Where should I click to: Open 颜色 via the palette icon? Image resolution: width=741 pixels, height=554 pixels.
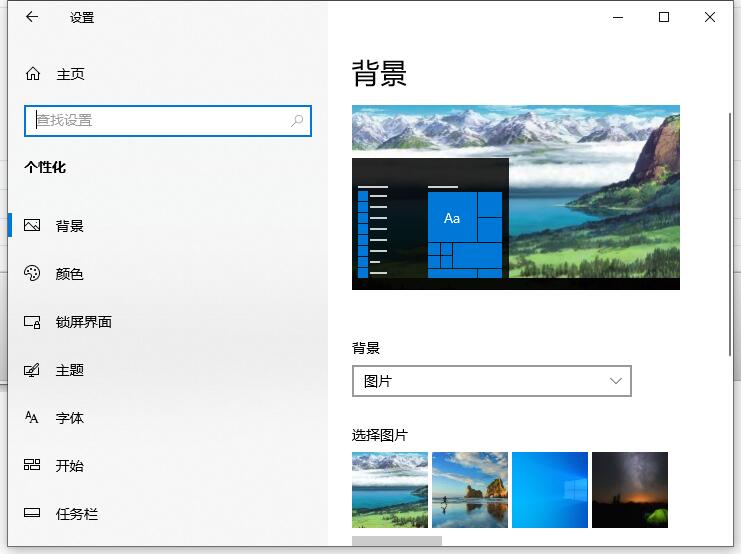tap(32, 273)
